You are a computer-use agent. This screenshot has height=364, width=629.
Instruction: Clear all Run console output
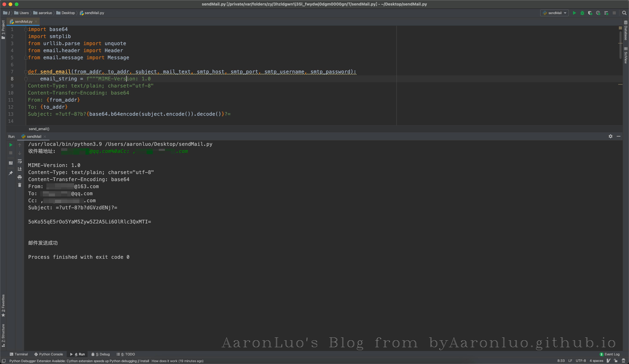(x=20, y=185)
